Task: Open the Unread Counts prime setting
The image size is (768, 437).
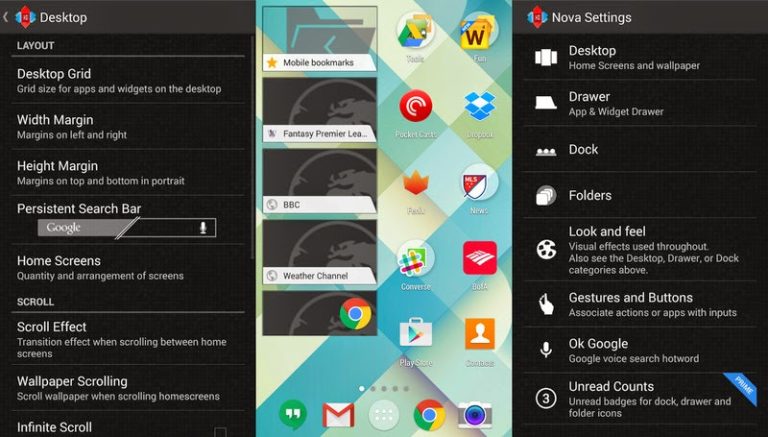Action: coord(640,399)
